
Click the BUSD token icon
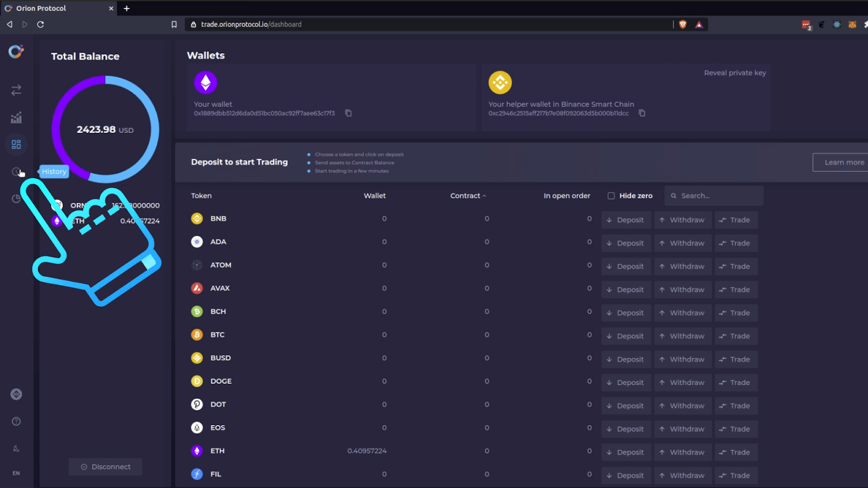pyautogui.click(x=197, y=358)
